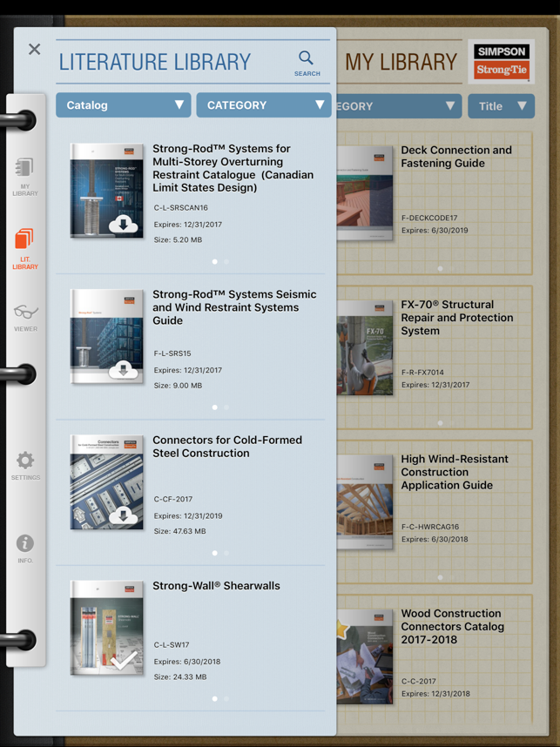Open Strong-Rod Seismic and Wind Restraint title
This screenshot has width=560, height=747.
tap(234, 307)
